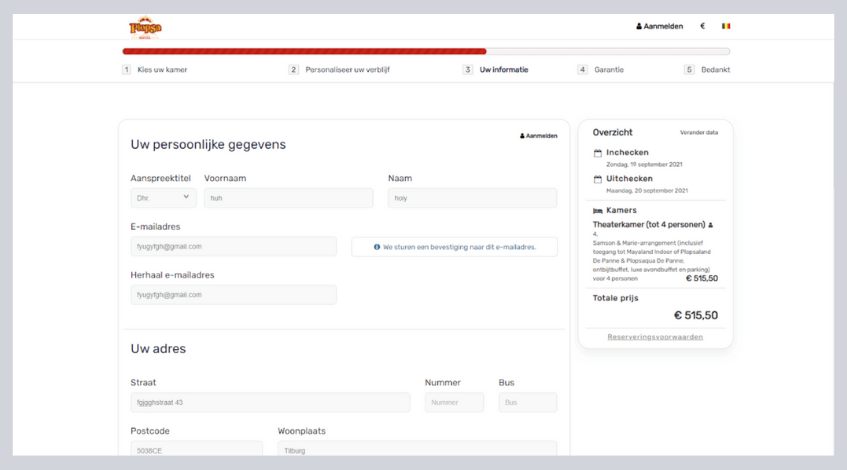Click Verander data in Overzicht
Viewport: 847px width, 470px height.
point(699,132)
